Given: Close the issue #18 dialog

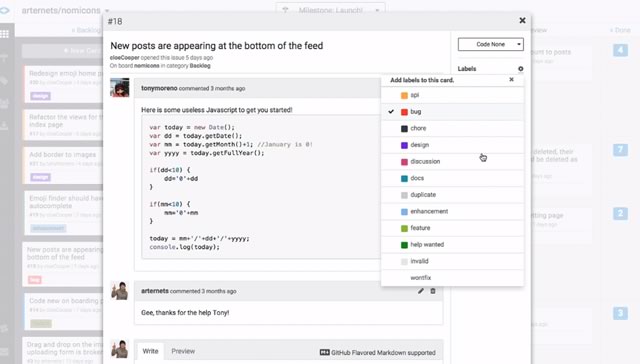Looking at the screenshot, I should point(522,20).
